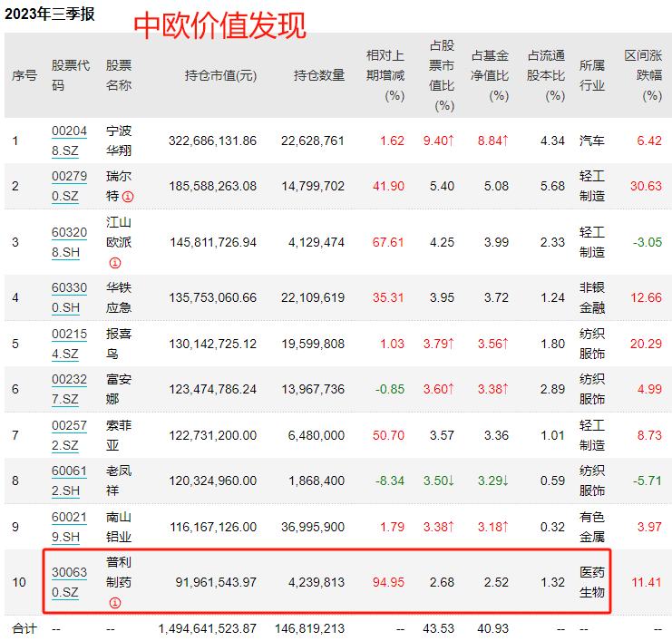Click holding value 185,588,263.08
Screen dimensions: 672x641
click(212, 186)
